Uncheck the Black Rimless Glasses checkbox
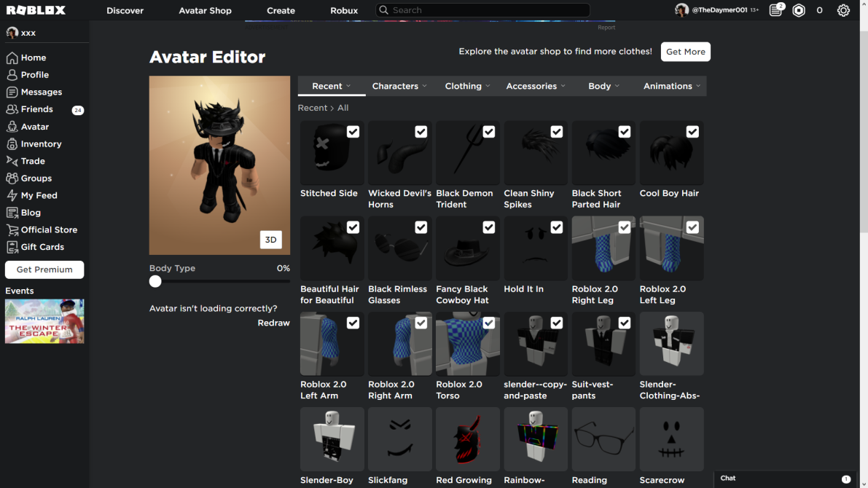Viewport: 868px width, 488px height. 421,227
